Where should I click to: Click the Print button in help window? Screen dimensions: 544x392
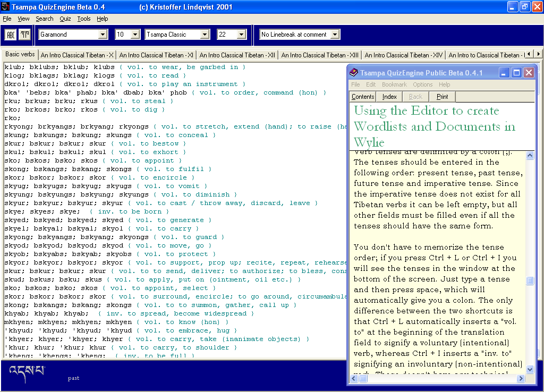(442, 97)
